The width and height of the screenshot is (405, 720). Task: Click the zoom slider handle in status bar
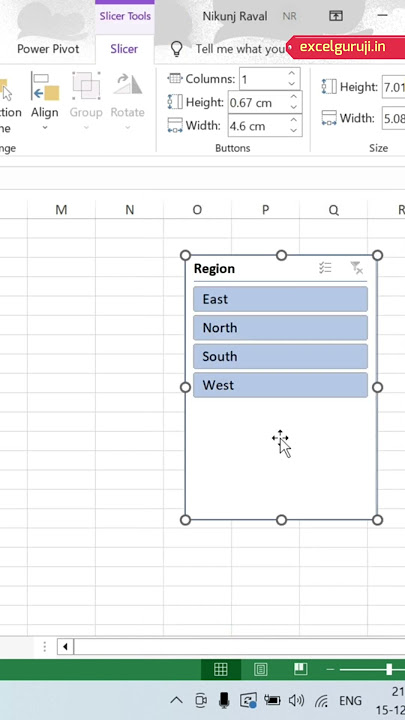(x=389, y=669)
